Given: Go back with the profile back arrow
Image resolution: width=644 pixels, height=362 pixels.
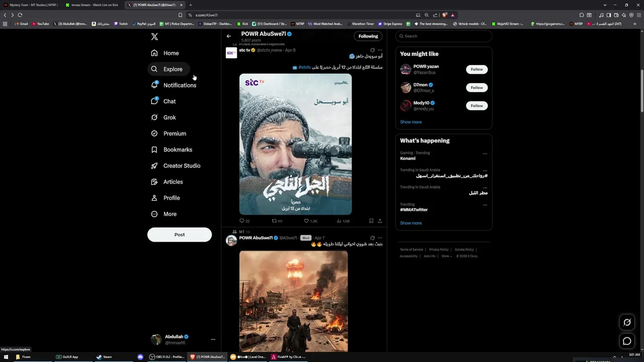Looking at the screenshot, I should click(228, 36).
